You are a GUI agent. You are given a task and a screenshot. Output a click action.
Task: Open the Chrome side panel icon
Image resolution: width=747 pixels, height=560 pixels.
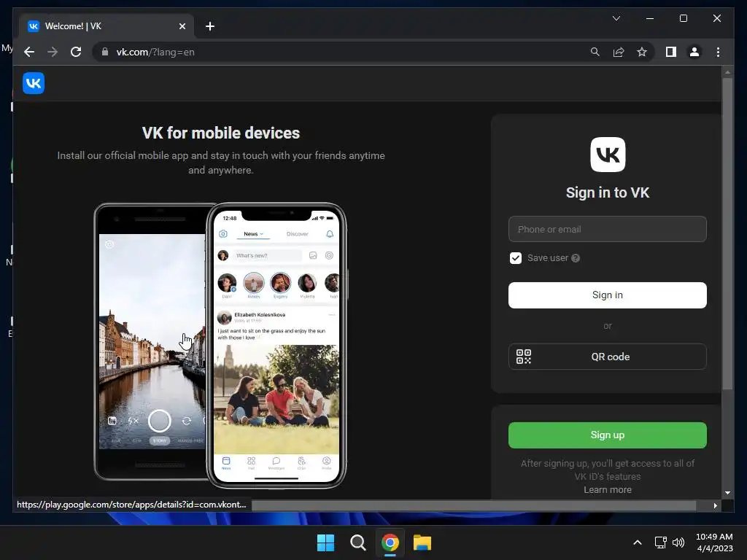point(671,52)
